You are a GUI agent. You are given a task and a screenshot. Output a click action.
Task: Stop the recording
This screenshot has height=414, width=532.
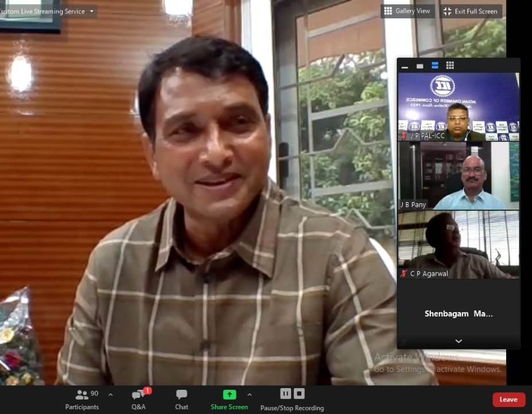click(x=299, y=394)
